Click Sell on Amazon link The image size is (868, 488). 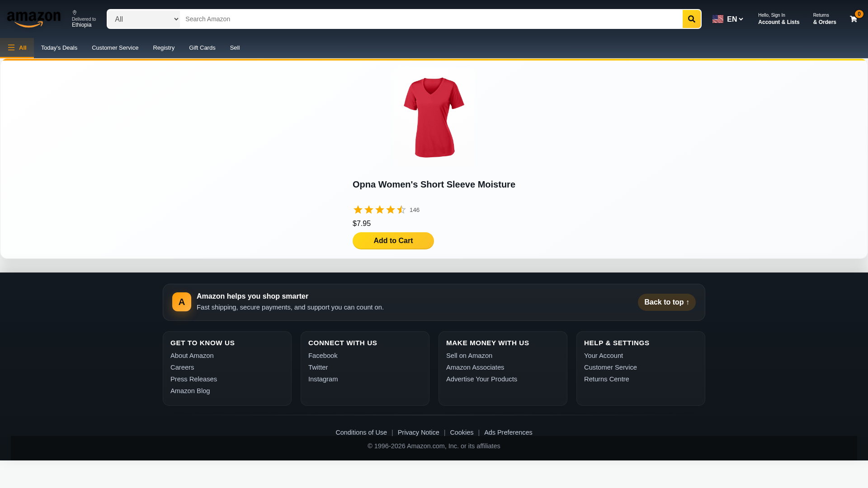click(x=469, y=356)
